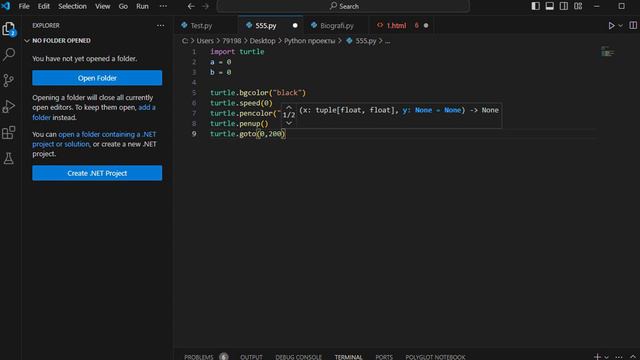Maximize the panel with up chevron
The width and height of the screenshot is (640, 360).
tap(633, 357)
